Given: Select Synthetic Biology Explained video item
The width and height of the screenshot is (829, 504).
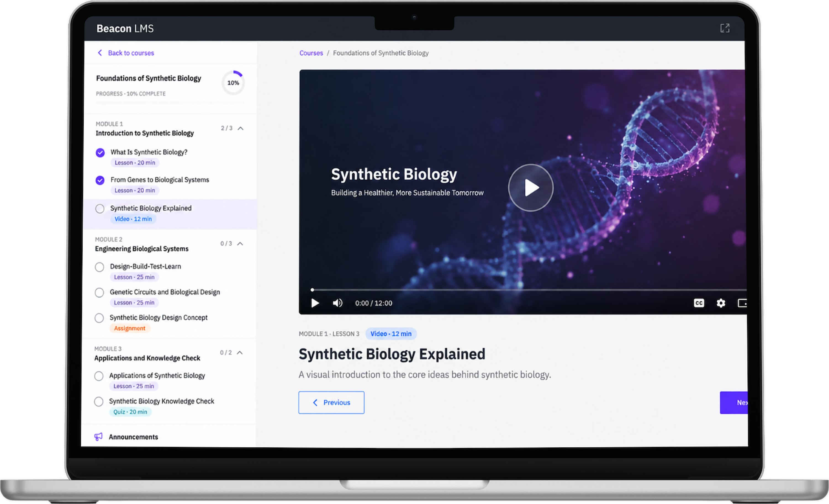Looking at the screenshot, I should pyautogui.click(x=170, y=214).
